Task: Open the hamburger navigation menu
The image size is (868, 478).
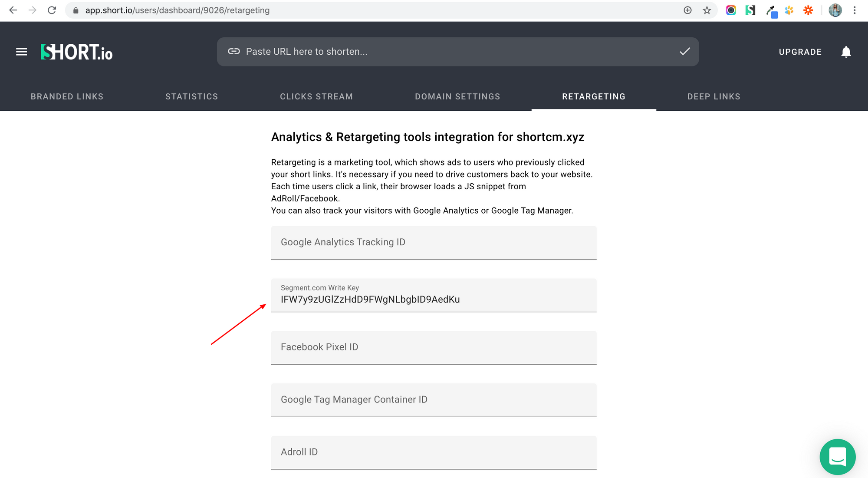Action: (x=21, y=52)
